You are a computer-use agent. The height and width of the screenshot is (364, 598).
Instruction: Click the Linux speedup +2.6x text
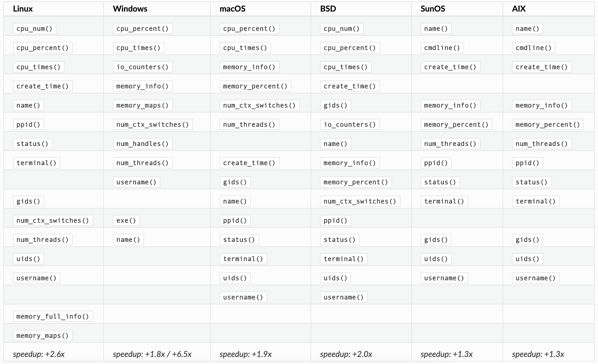click(39, 354)
